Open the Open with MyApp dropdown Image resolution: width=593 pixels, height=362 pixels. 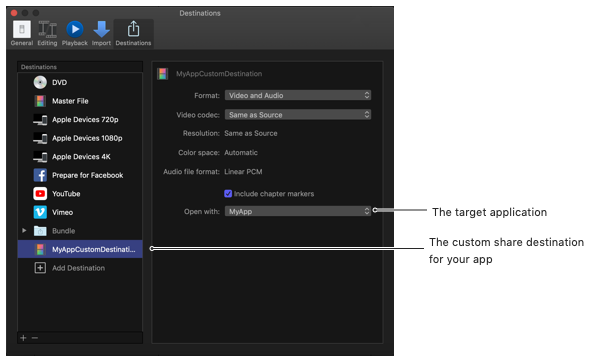tap(298, 211)
